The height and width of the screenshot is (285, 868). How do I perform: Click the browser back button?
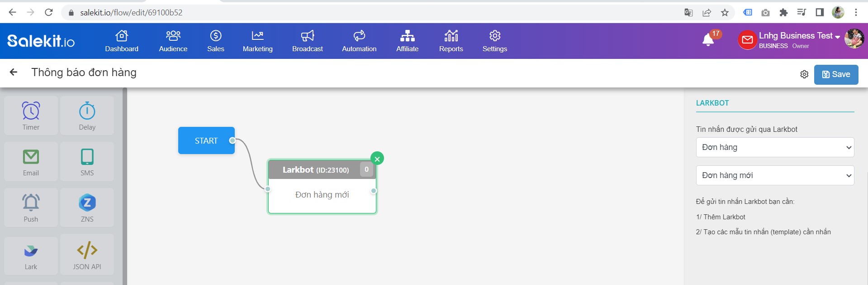[x=12, y=12]
